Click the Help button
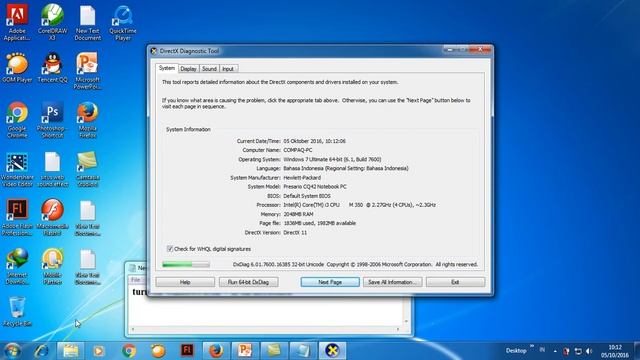The image size is (640, 360). tap(185, 282)
